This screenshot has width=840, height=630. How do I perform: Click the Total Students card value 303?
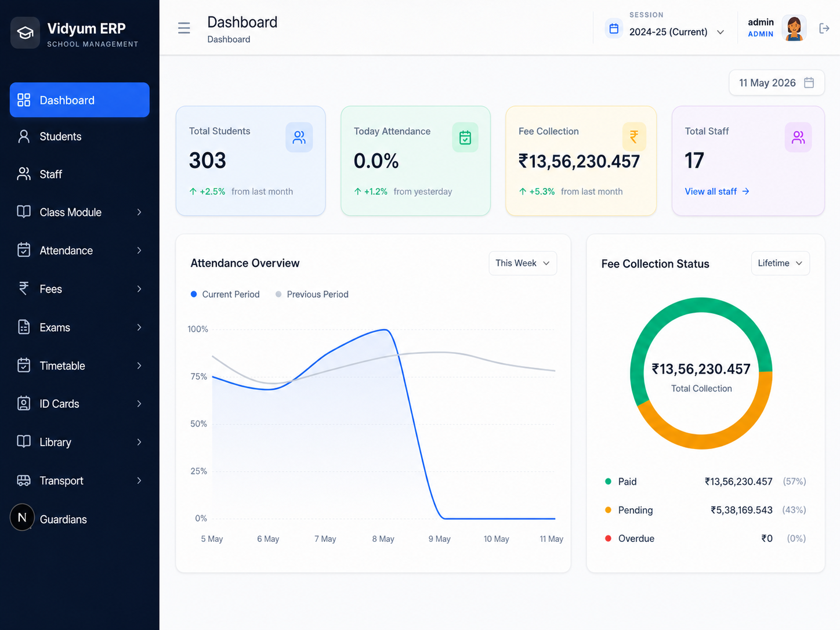pos(208,160)
